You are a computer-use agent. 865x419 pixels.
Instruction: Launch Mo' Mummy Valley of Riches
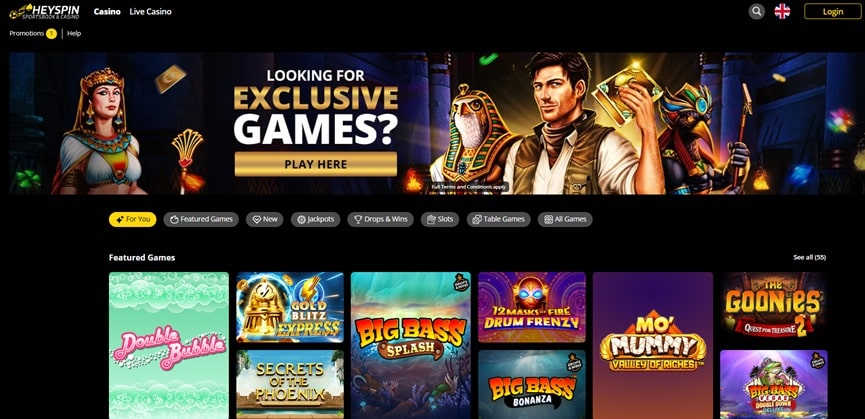click(653, 346)
